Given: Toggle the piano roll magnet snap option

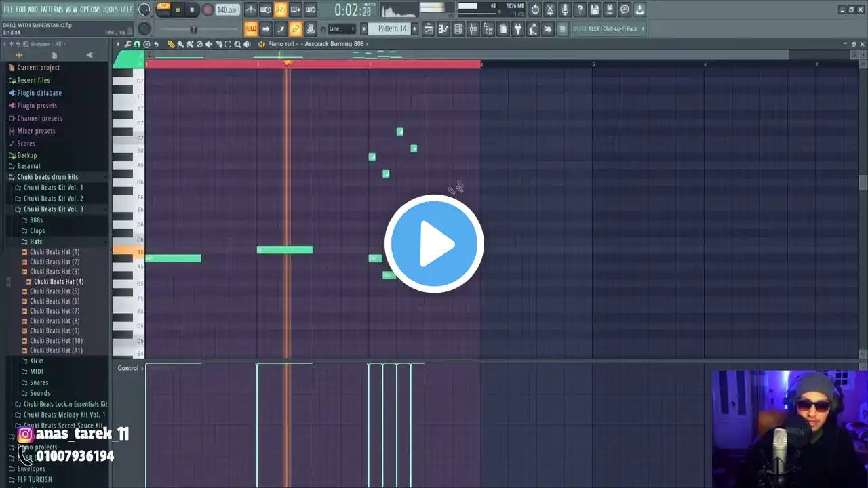Looking at the screenshot, I should [x=137, y=44].
